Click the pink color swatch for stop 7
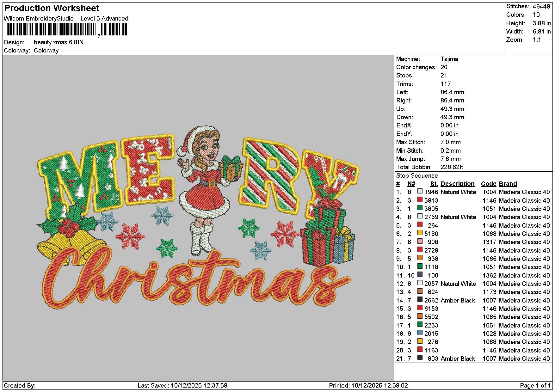 (x=420, y=241)
